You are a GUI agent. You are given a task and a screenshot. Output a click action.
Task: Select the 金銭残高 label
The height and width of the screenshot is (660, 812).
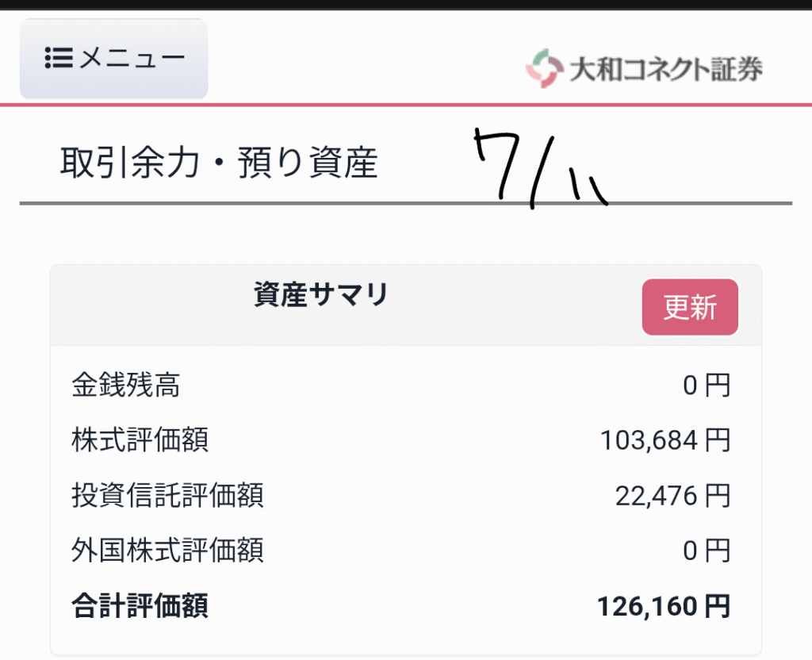pos(125,385)
